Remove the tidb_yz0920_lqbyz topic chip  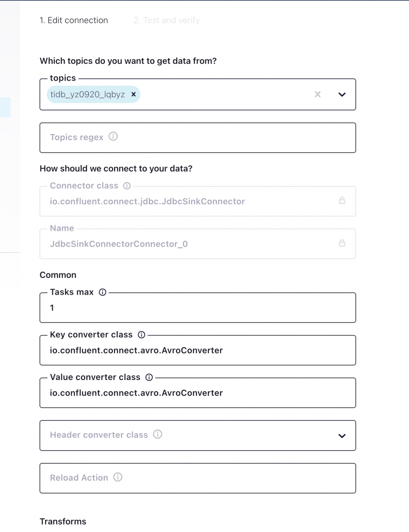click(133, 94)
